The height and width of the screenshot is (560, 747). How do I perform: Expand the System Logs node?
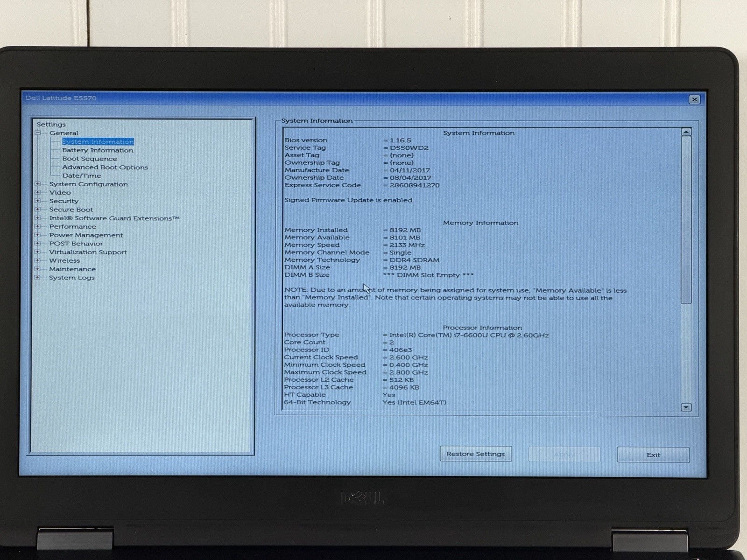[x=38, y=277]
